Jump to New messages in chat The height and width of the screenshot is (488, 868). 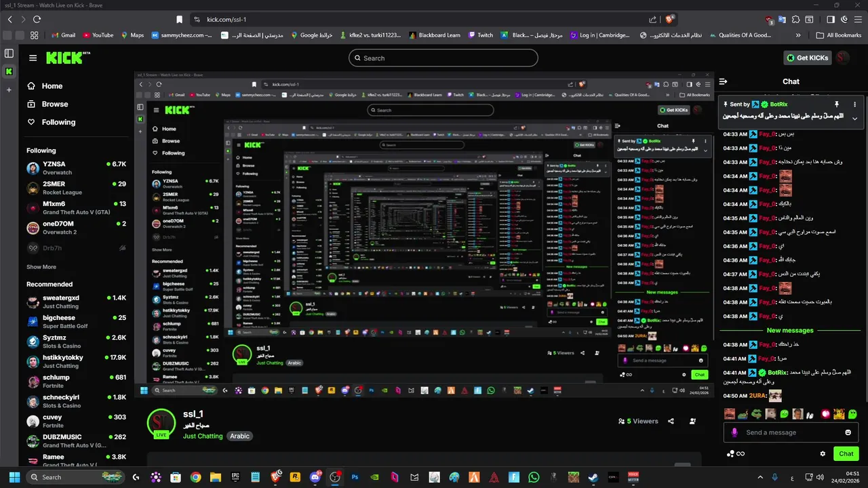pyautogui.click(x=790, y=331)
